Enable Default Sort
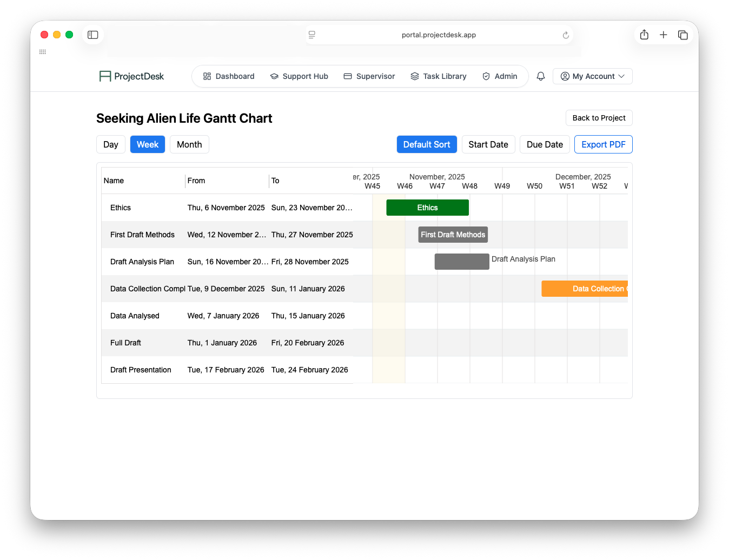 click(x=427, y=144)
